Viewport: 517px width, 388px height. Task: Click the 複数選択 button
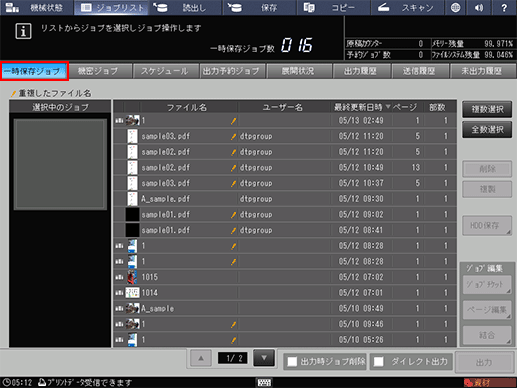(x=487, y=109)
